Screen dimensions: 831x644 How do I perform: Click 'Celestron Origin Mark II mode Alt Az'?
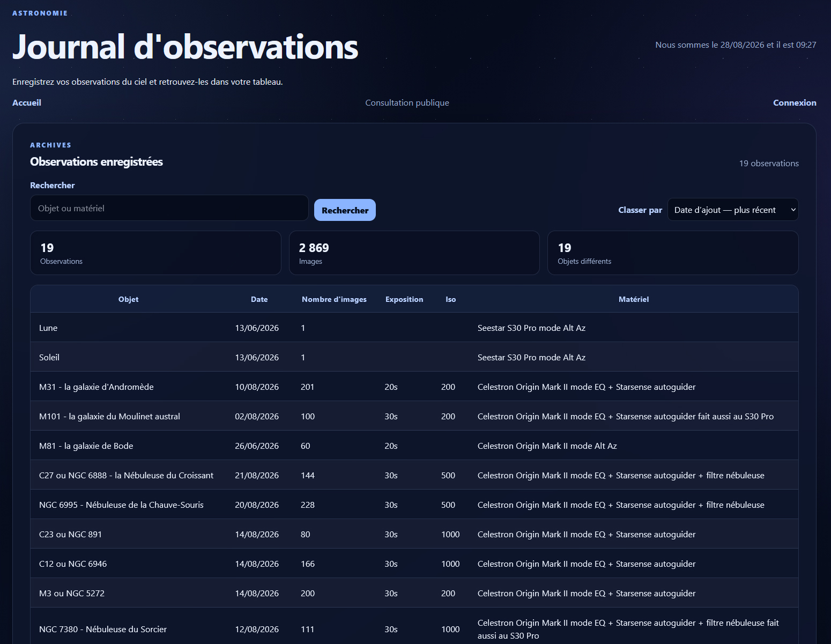tap(547, 446)
